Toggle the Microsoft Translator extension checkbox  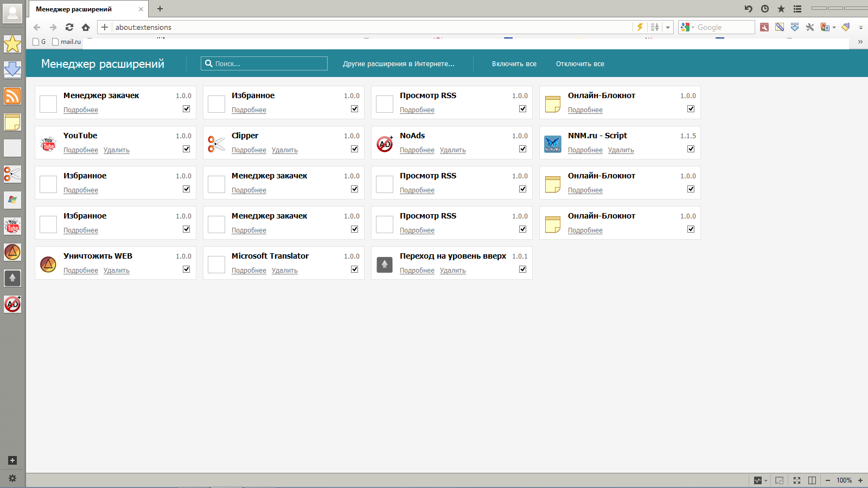point(355,269)
